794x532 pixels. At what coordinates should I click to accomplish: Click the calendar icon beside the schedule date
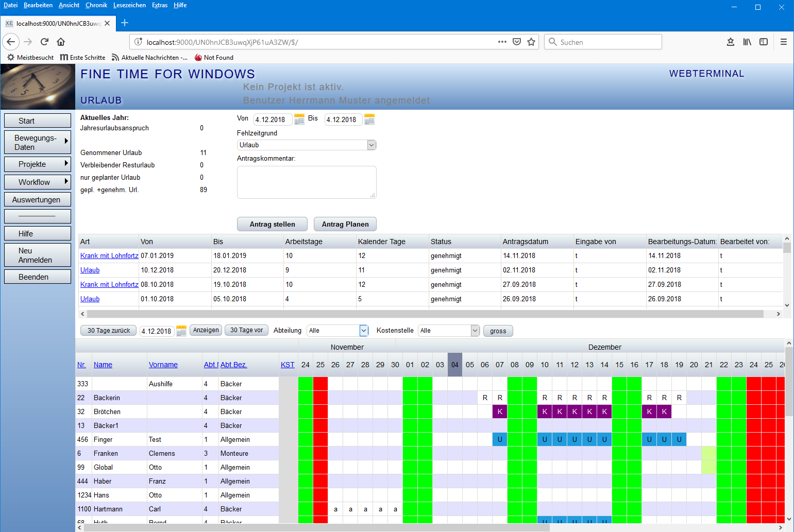click(x=181, y=331)
